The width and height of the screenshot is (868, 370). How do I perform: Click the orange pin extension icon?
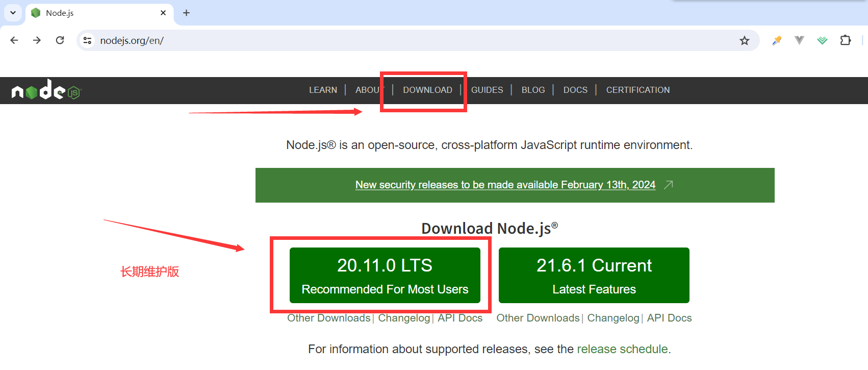coord(777,40)
